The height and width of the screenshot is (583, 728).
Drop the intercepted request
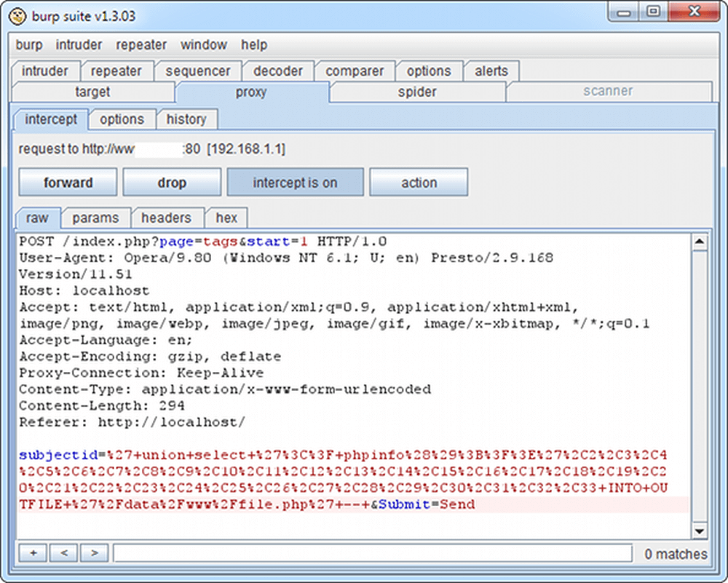172,182
